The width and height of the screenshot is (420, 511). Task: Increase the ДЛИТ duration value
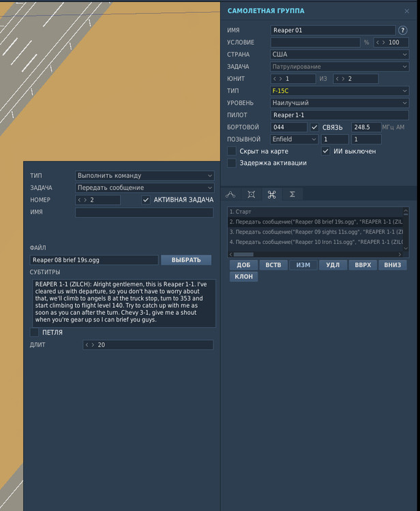(x=93, y=345)
